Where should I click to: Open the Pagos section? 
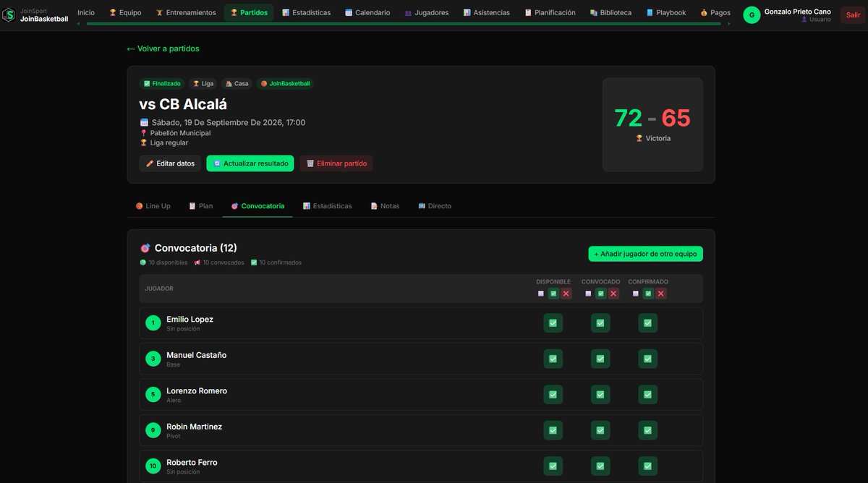[715, 12]
